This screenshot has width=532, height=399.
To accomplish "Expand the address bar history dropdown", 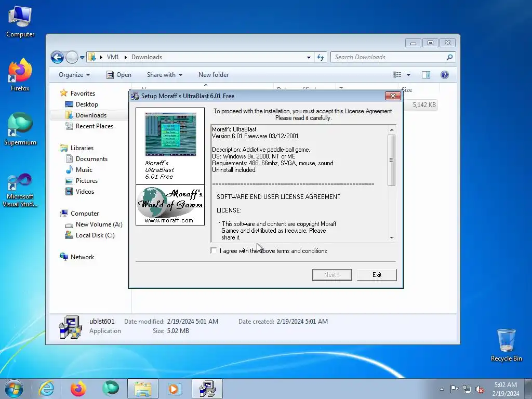I will (309, 57).
